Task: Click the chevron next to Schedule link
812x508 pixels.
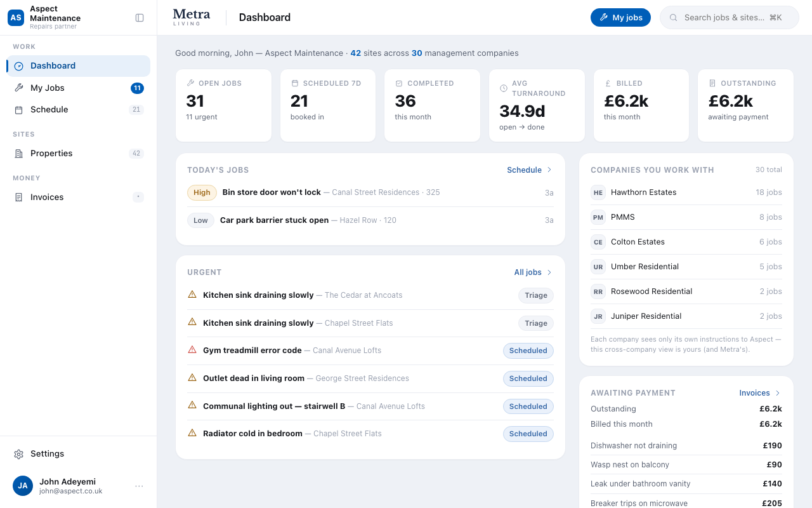Action: coord(549,170)
